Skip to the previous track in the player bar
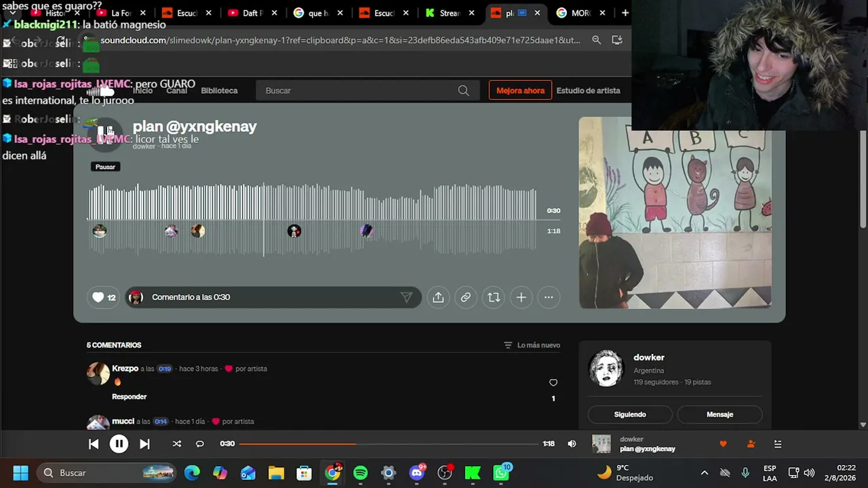The width and height of the screenshot is (868, 488). click(x=94, y=444)
